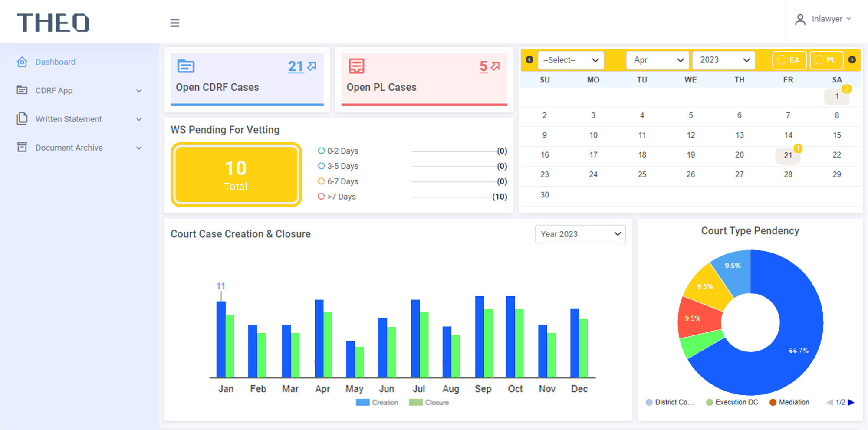868x430 pixels.
Task: Select the EA radio option
Action: pyautogui.click(x=782, y=60)
